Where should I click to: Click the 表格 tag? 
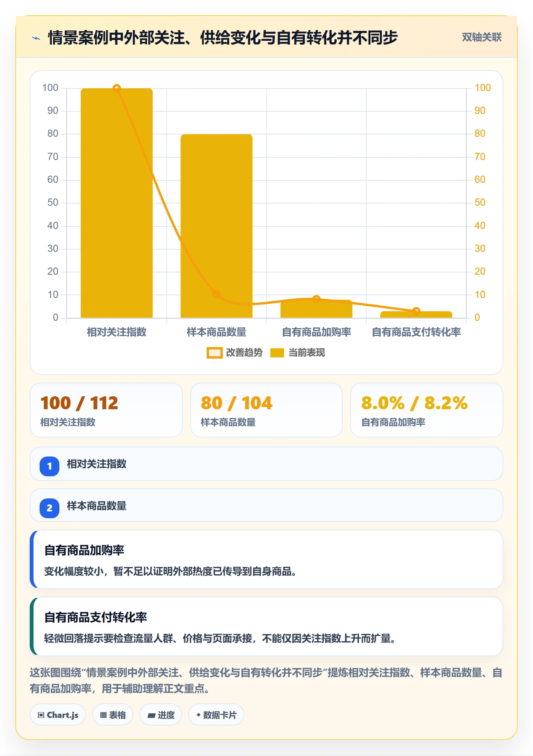(113, 715)
